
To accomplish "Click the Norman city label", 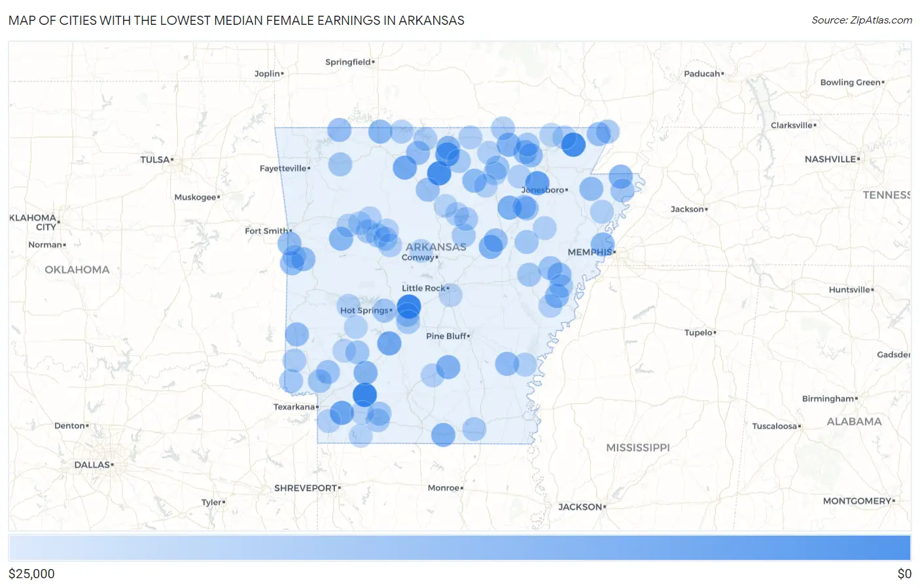I will pyautogui.click(x=45, y=245).
